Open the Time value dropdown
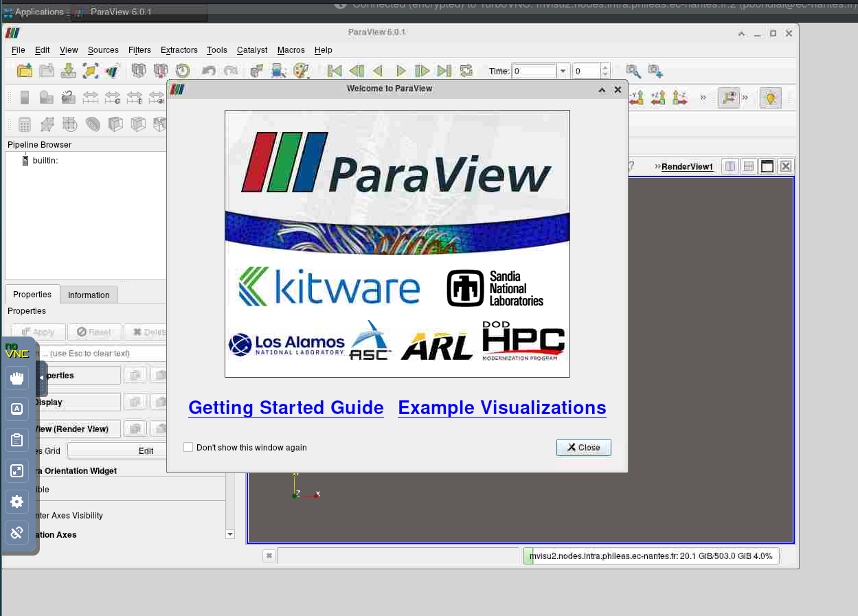 [563, 71]
